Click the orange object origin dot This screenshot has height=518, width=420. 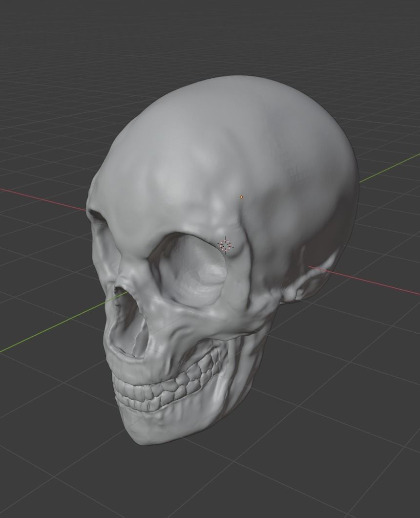tap(241, 197)
